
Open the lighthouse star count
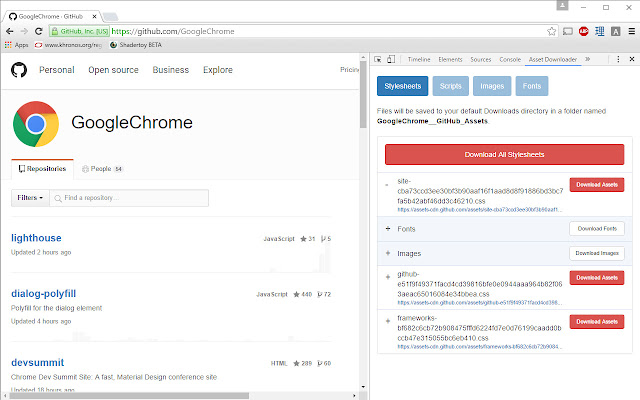[308, 239]
